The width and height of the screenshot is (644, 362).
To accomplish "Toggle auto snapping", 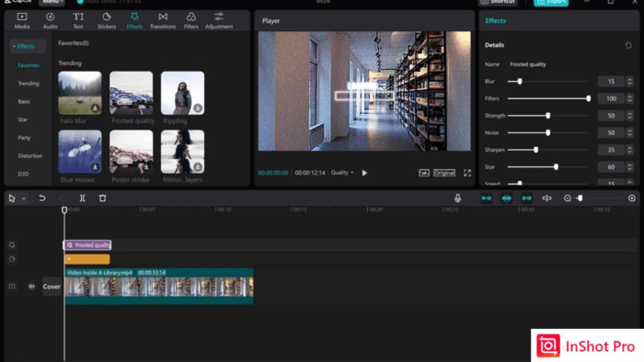I will pos(506,198).
